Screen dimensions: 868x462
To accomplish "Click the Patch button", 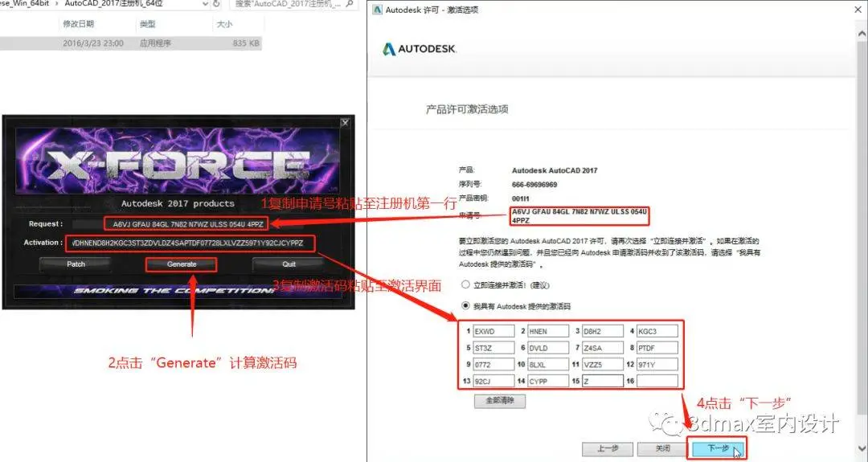I will pyautogui.click(x=76, y=264).
